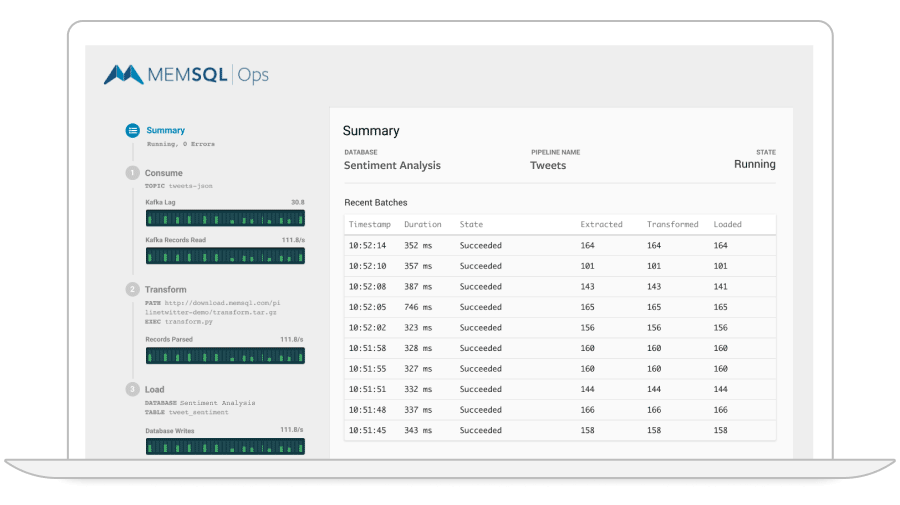900x505 pixels.
Task: Sort by the Loaded column header
Action: pos(727,224)
